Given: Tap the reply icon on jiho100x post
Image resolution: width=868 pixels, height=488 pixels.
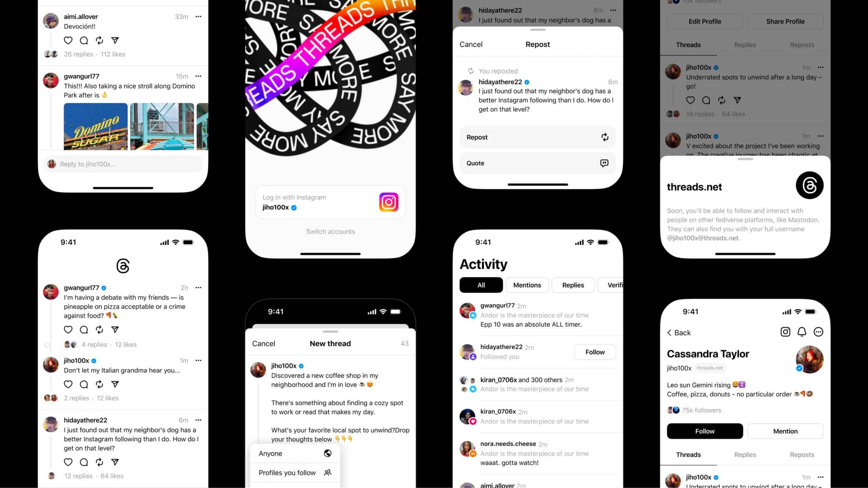Looking at the screenshot, I should [x=84, y=384].
